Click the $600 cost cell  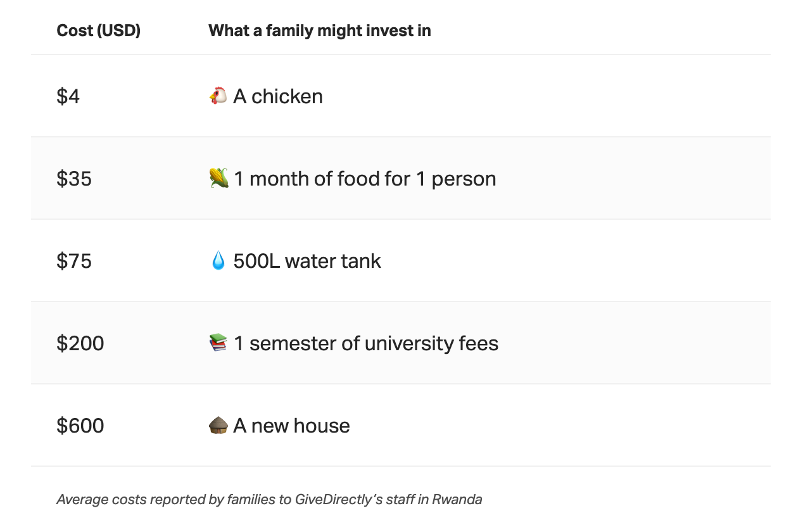pyautogui.click(x=80, y=426)
